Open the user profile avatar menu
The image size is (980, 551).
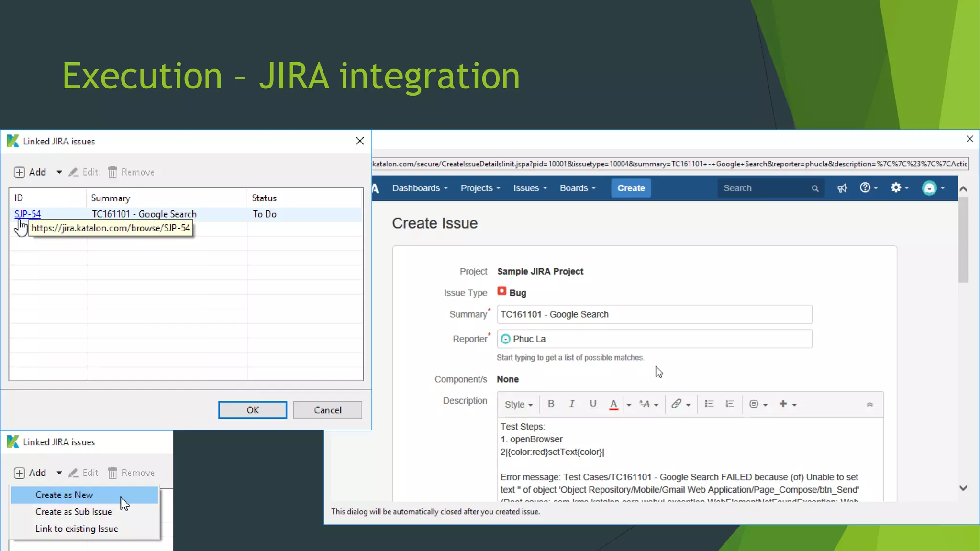(933, 188)
